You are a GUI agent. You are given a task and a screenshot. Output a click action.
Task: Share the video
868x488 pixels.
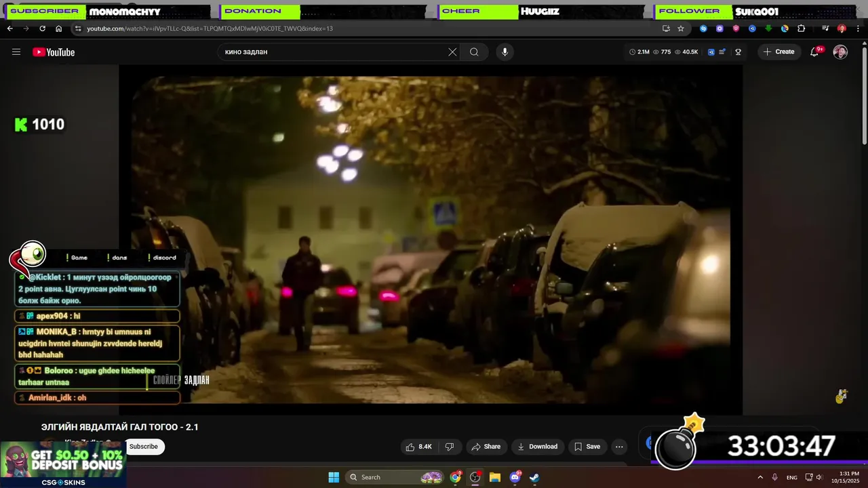pyautogui.click(x=486, y=446)
